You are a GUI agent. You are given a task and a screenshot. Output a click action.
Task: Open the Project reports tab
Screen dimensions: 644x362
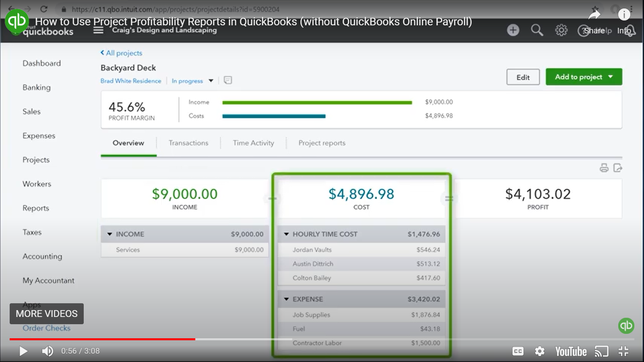point(321,143)
